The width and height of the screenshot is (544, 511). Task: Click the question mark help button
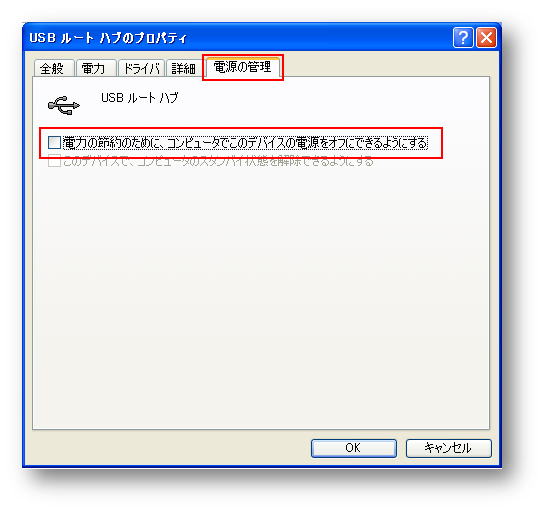point(463,37)
